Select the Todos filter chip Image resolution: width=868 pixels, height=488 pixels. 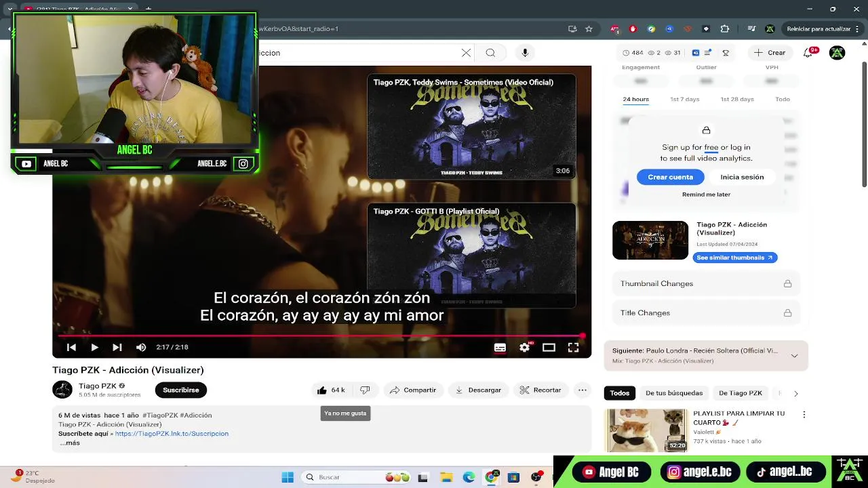click(620, 393)
